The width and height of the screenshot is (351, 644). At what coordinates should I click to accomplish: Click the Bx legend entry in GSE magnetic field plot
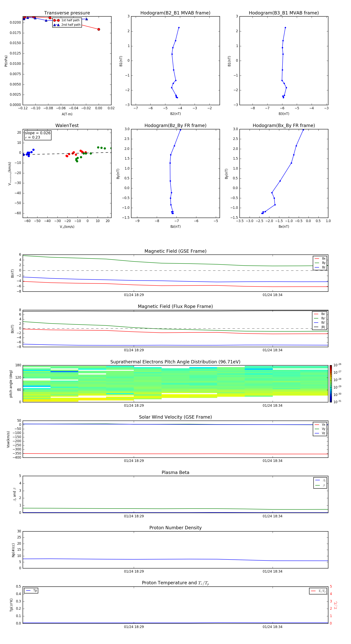tap(320, 259)
